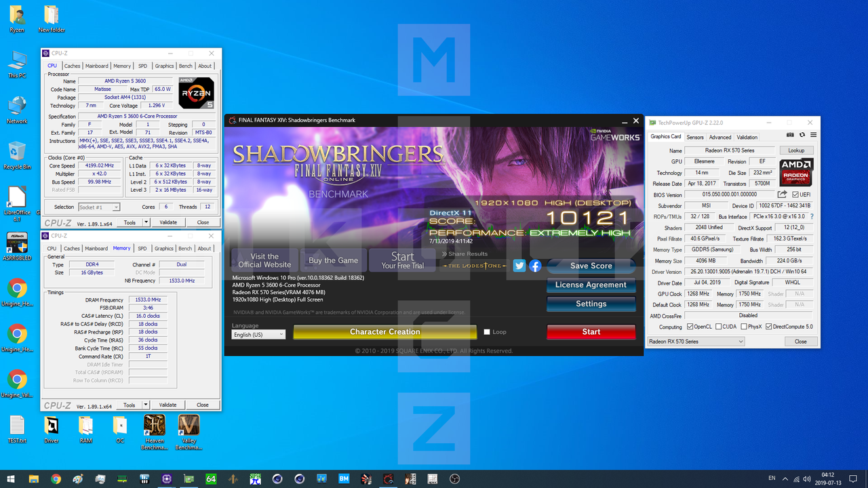
Task: Click the AMD Radeon Graphics logo in GPU-Z
Action: tap(796, 172)
